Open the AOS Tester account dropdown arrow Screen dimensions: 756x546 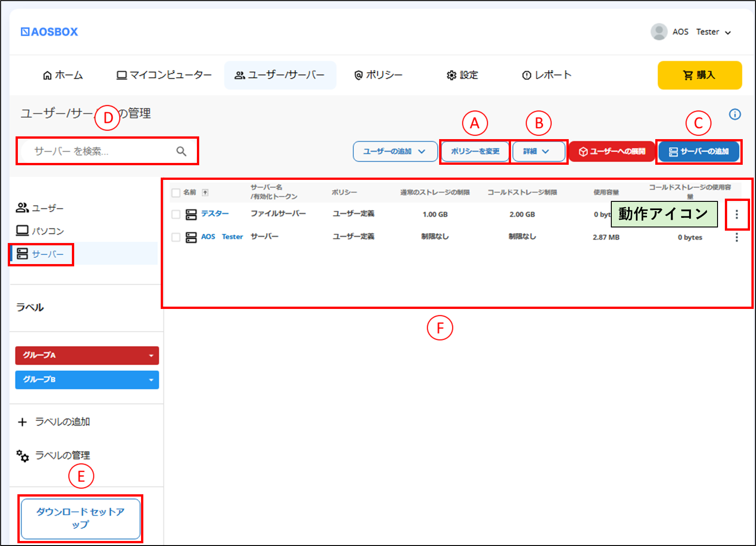point(728,32)
